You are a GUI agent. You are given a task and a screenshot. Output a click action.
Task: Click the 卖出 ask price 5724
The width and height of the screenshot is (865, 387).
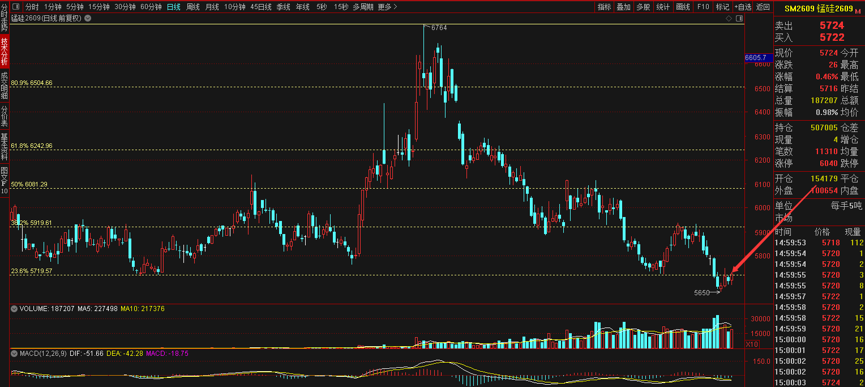click(x=831, y=25)
